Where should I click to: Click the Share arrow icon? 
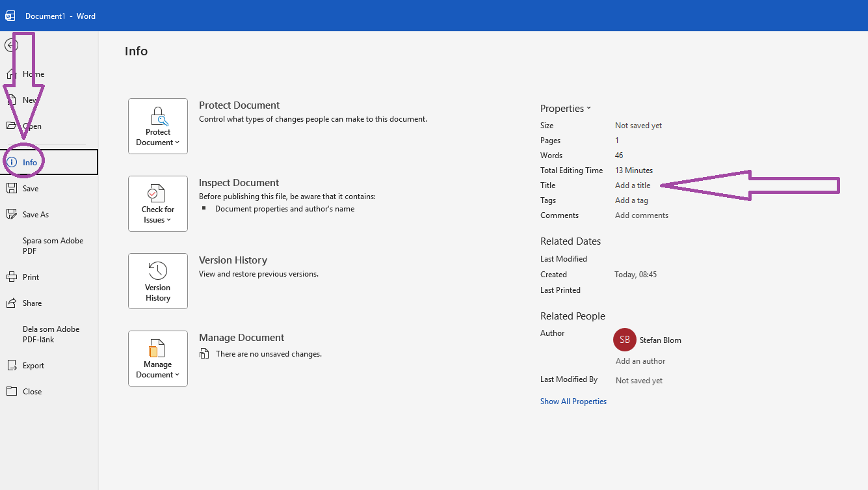tap(11, 303)
